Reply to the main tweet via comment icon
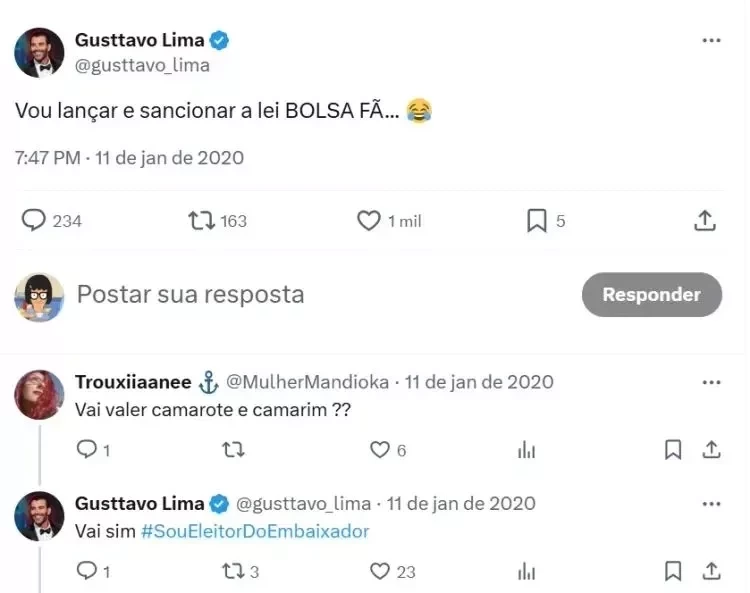750x593 pixels. (34, 220)
